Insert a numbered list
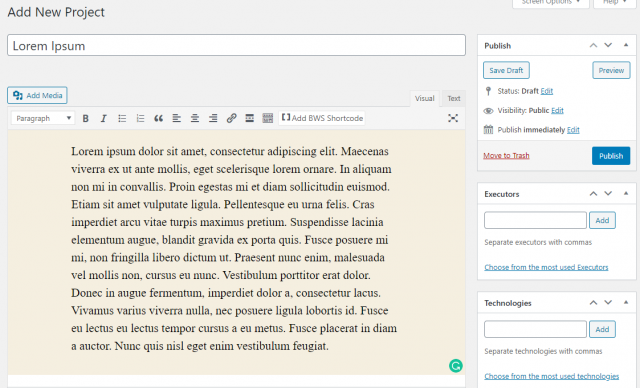 [140, 118]
